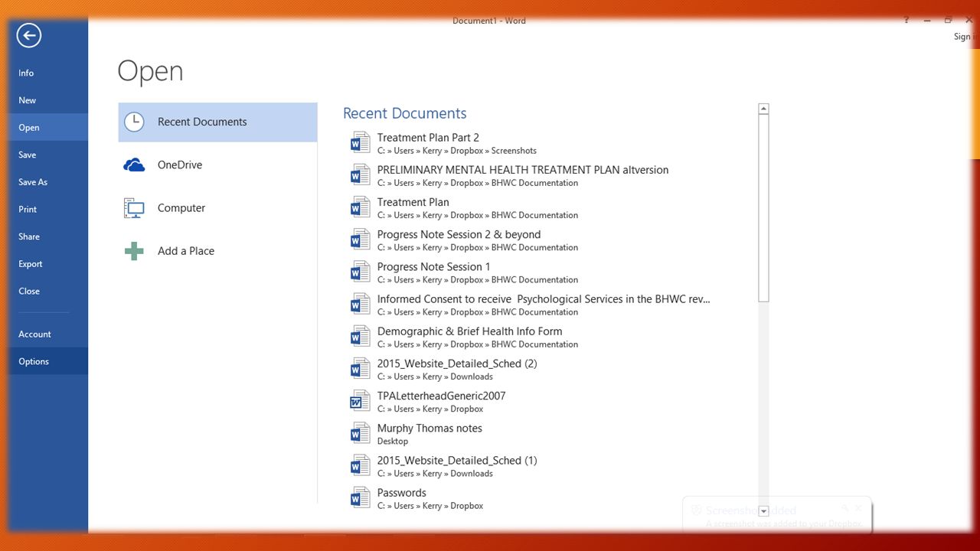Screen dimensions: 980x551
Task: Open TPALetterheadGeneric2007
Action: click(549, 401)
